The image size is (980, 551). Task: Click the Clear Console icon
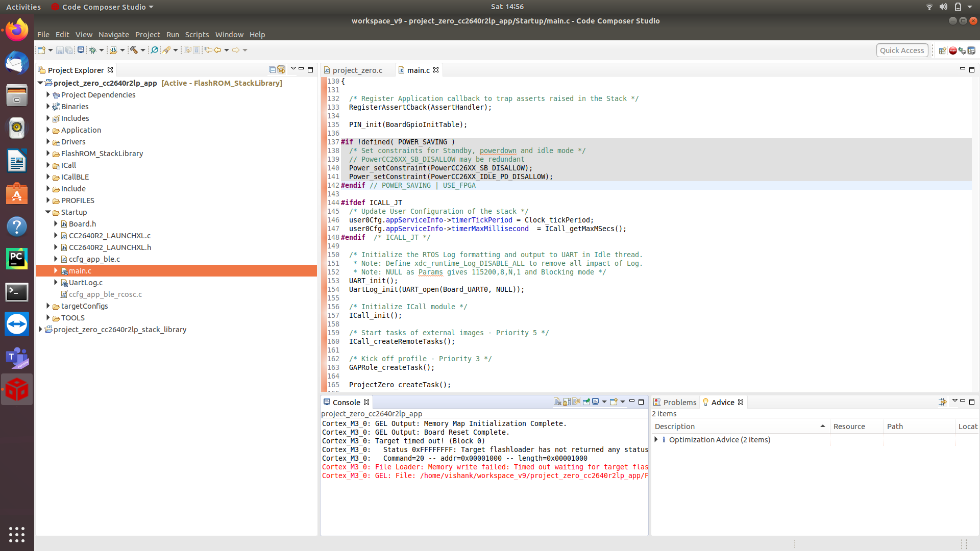pyautogui.click(x=557, y=402)
